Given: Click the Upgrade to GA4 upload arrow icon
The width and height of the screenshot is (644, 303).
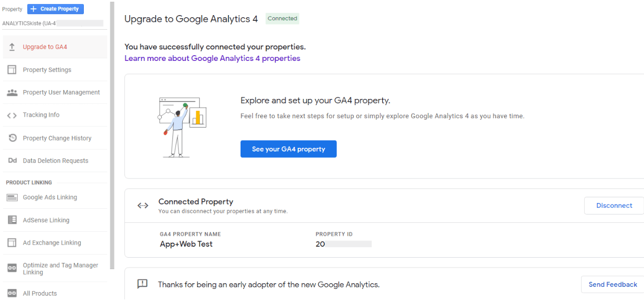Looking at the screenshot, I should click(12, 47).
